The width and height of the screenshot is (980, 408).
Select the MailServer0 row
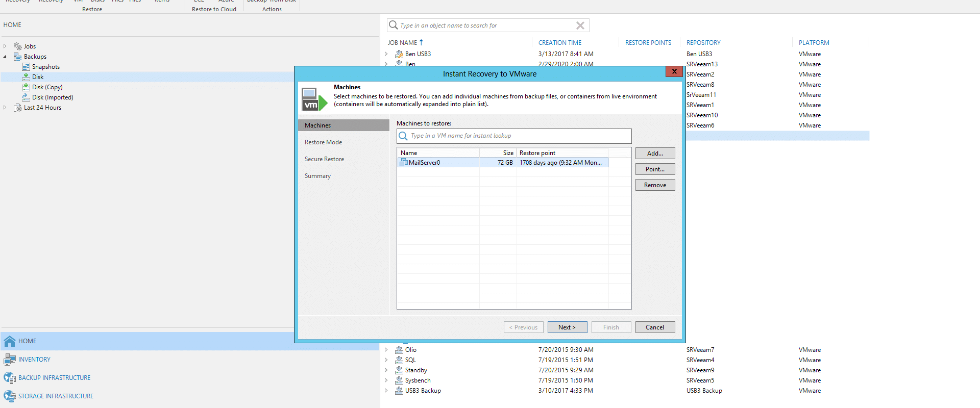(502, 163)
